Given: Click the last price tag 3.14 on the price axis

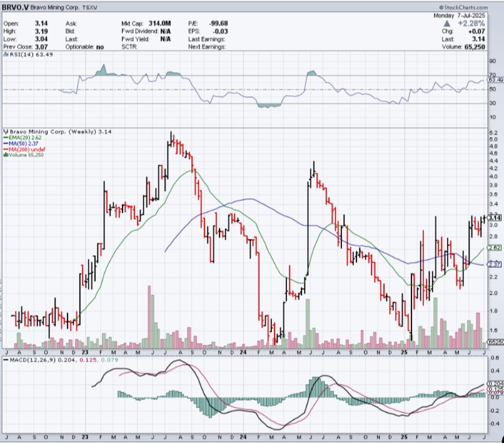Looking at the screenshot, I should pos(494,217).
